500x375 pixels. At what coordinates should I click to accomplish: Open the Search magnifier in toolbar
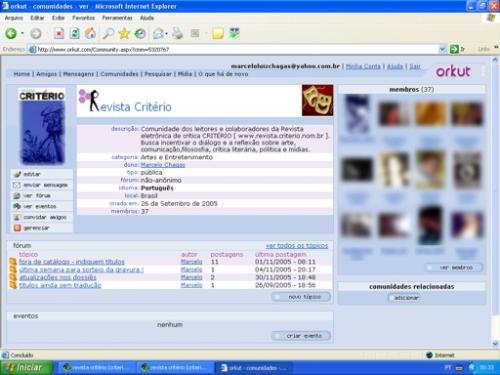tap(108, 33)
